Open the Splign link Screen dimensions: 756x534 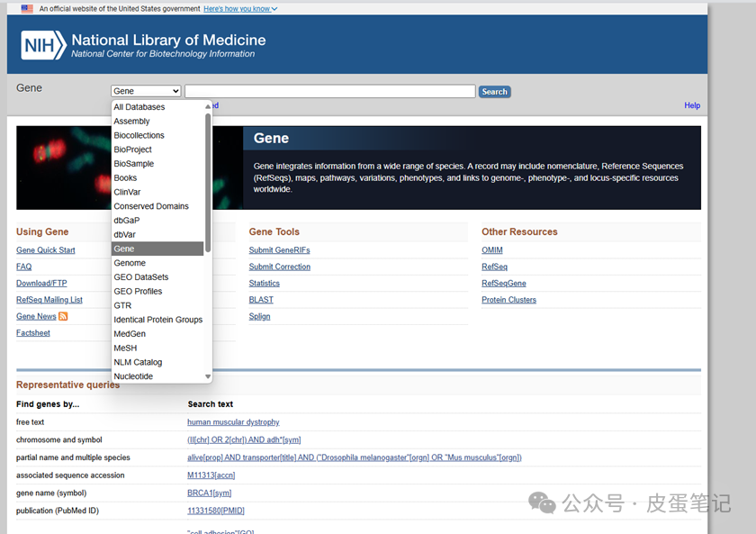[x=259, y=316]
